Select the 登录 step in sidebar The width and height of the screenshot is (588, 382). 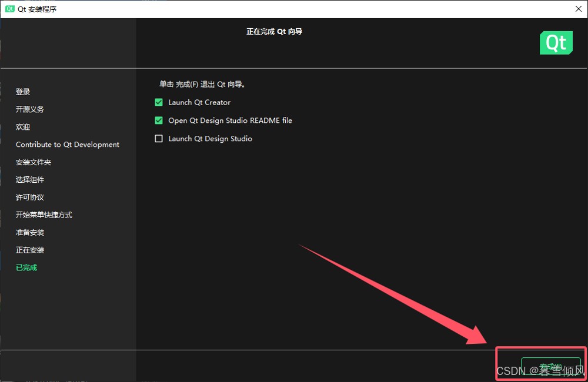click(x=23, y=92)
